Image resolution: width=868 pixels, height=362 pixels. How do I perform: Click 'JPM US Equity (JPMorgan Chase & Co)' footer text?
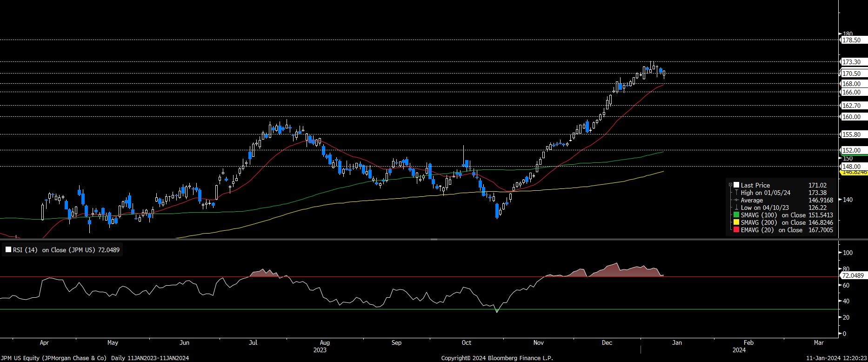coord(53,358)
